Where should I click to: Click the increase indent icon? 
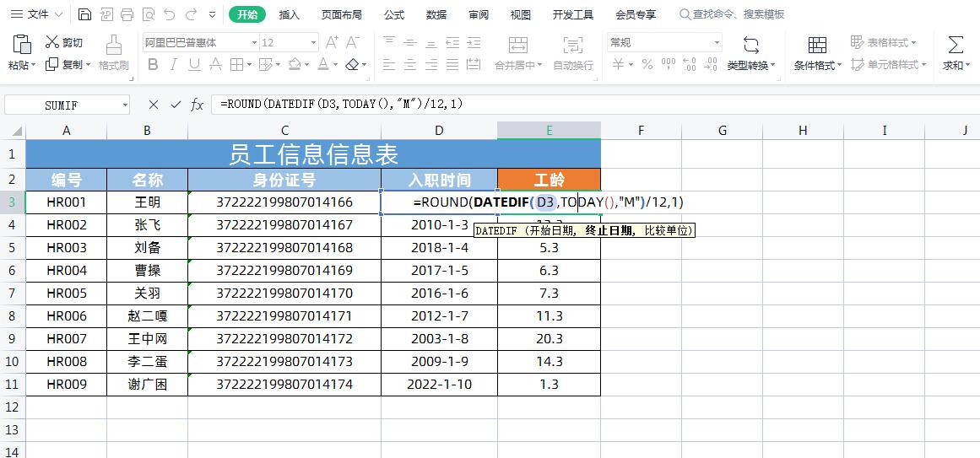[x=474, y=42]
